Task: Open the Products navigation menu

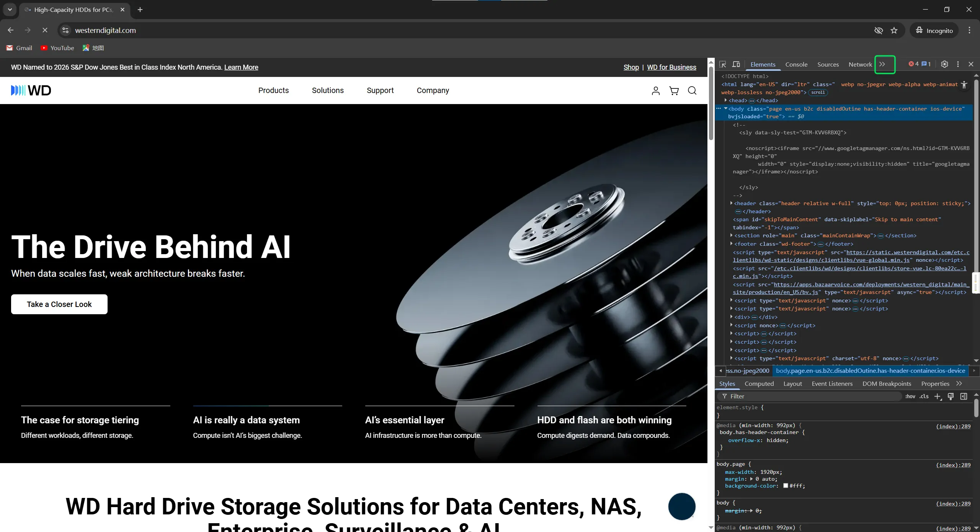Action: pyautogui.click(x=274, y=90)
